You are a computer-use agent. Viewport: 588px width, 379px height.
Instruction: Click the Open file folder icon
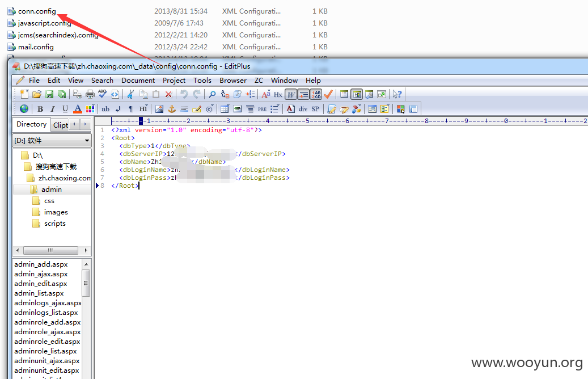[x=37, y=94]
